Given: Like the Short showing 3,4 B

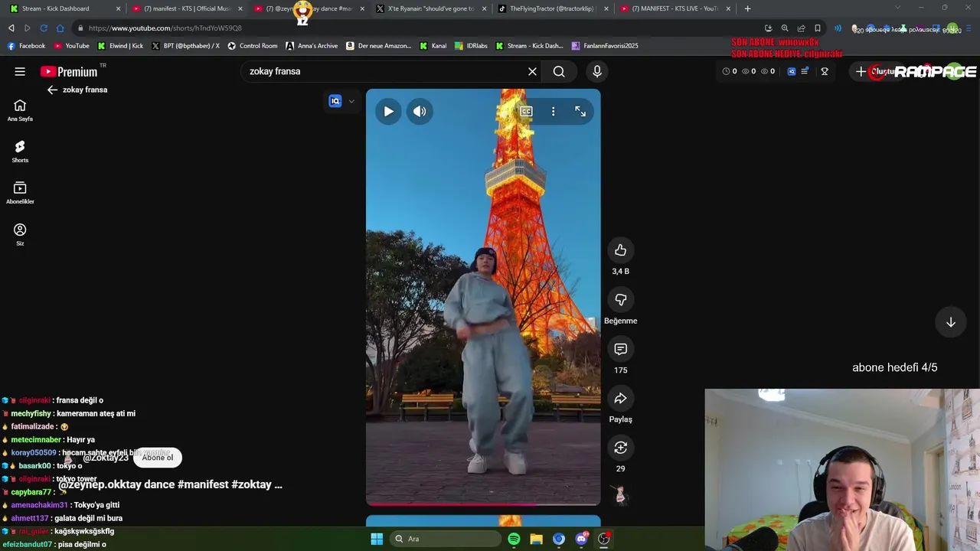Looking at the screenshot, I should tap(620, 250).
